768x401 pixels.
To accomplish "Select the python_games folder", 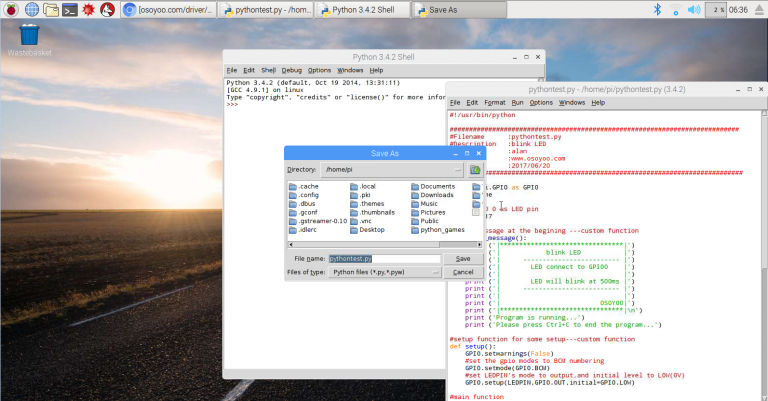I will [441, 229].
